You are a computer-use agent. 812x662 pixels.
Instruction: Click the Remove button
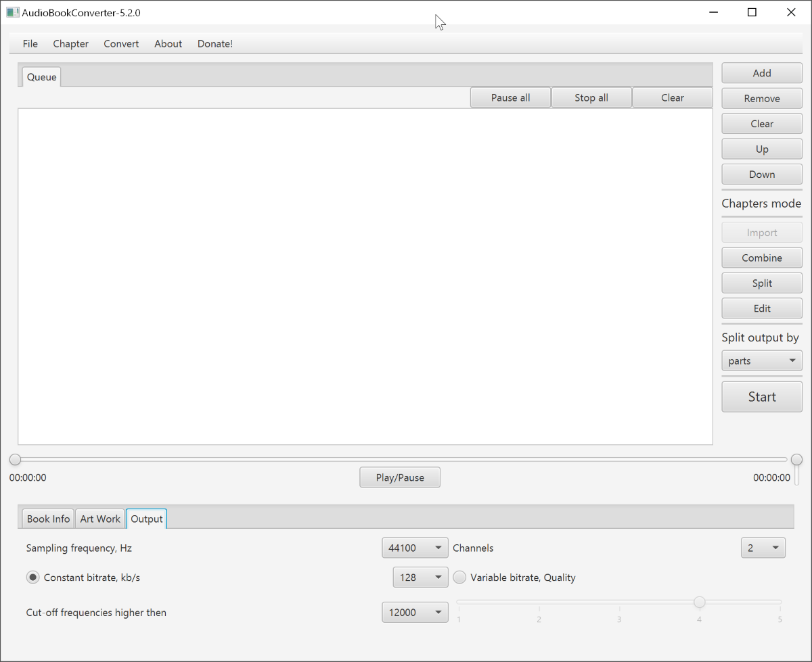(x=762, y=99)
